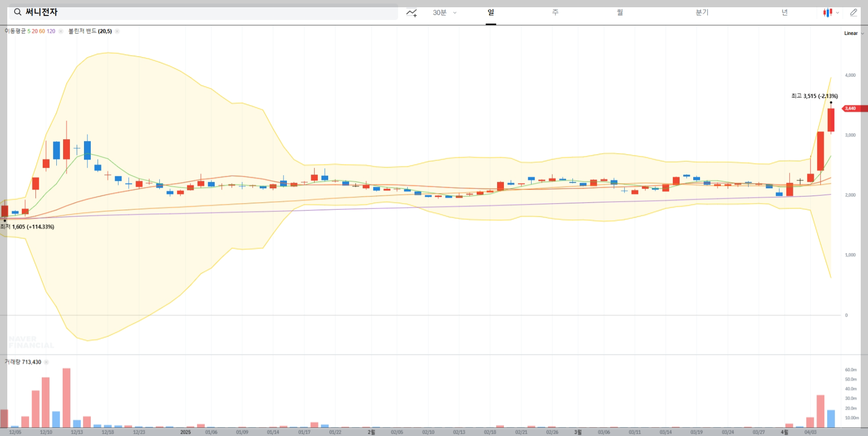Viewport: 868px width, 436px height.
Task: Click the 최저 1,605 low marker label
Action: [x=27, y=226]
